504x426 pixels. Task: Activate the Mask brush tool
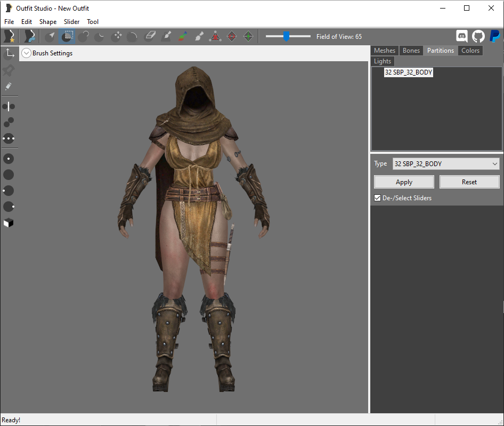[67, 36]
